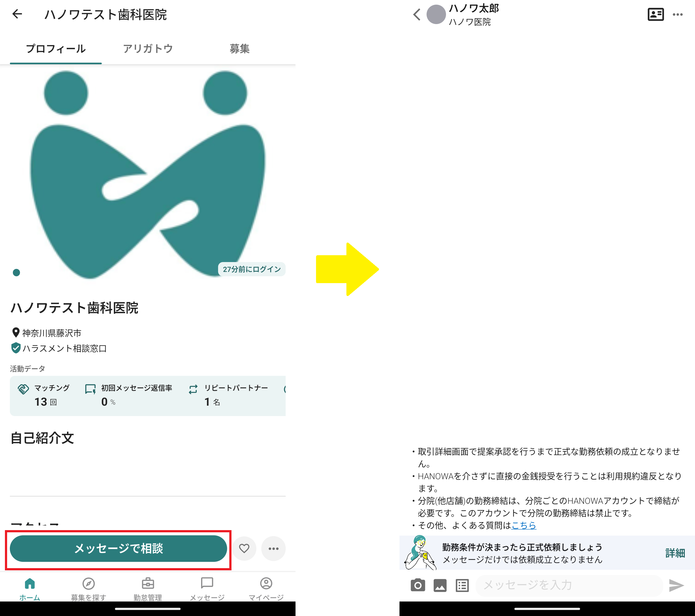Switch to the アリガトウ tab
Image resolution: width=695 pixels, height=616 pixels.
coord(148,49)
